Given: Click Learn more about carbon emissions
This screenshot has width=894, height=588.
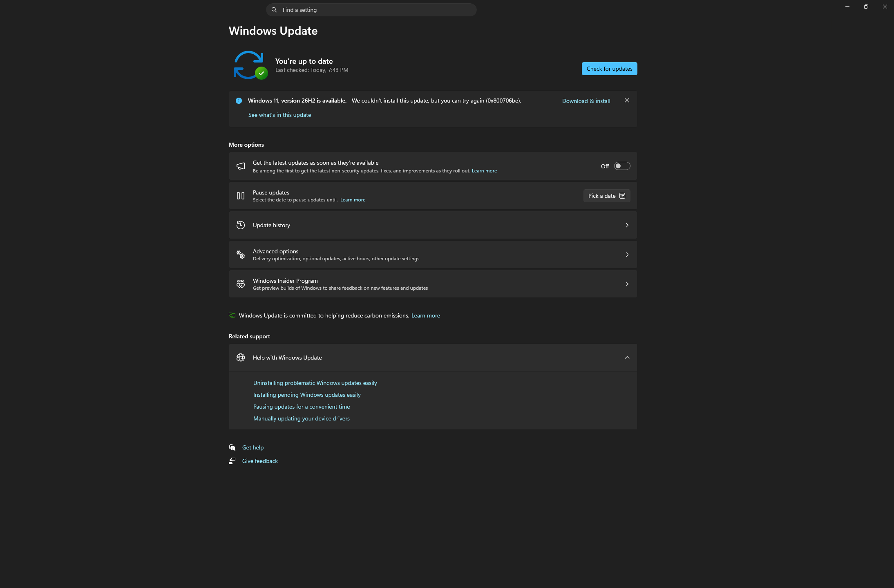Looking at the screenshot, I should (425, 315).
